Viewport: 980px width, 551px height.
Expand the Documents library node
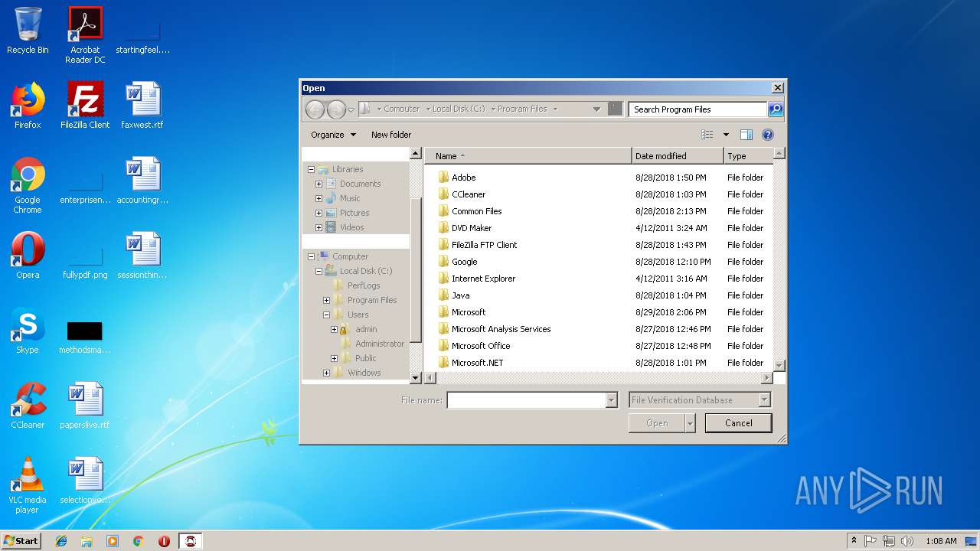319,184
